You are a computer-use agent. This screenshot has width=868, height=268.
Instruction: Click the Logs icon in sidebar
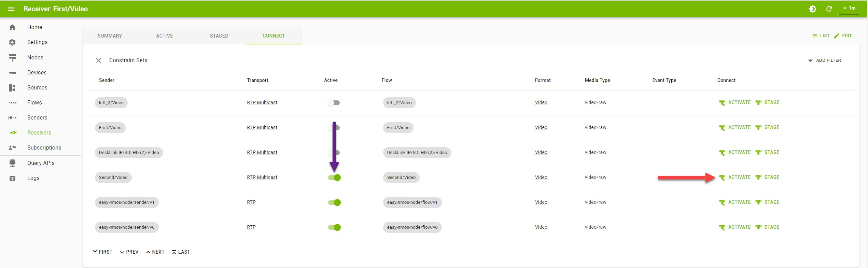click(12, 178)
